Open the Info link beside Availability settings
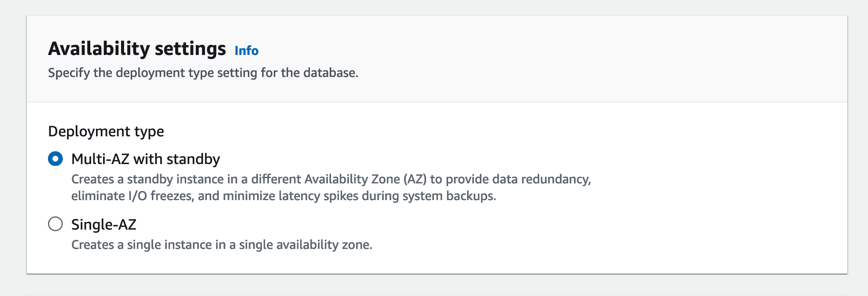The width and height of the screenshot is (868, 296). [x=246, y=51]
